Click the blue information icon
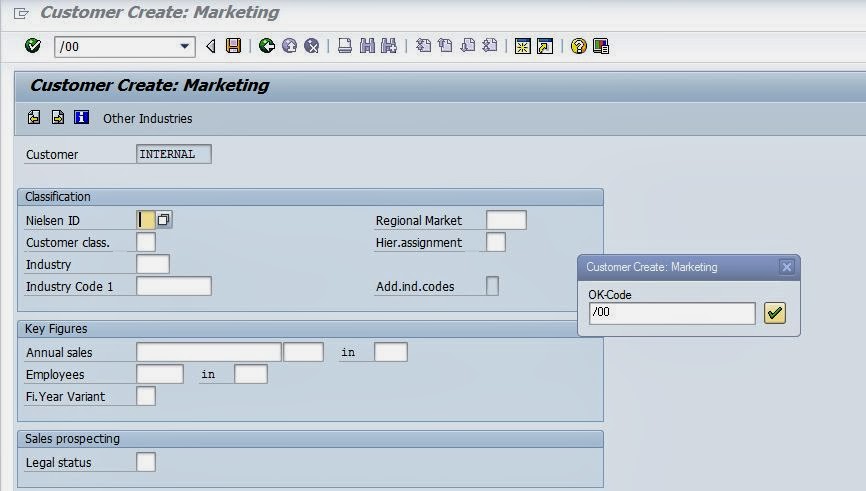This screenshot has width=866, height=491. click(82, 118)
